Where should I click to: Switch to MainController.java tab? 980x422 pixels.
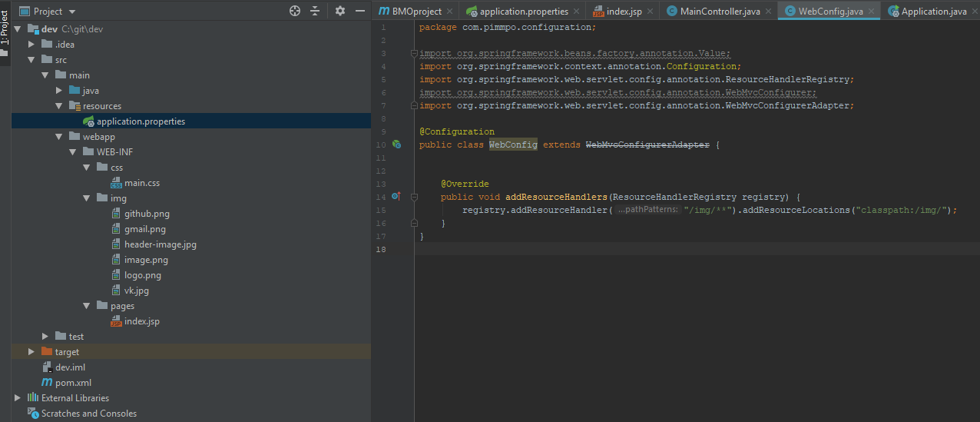pos(720,11)
